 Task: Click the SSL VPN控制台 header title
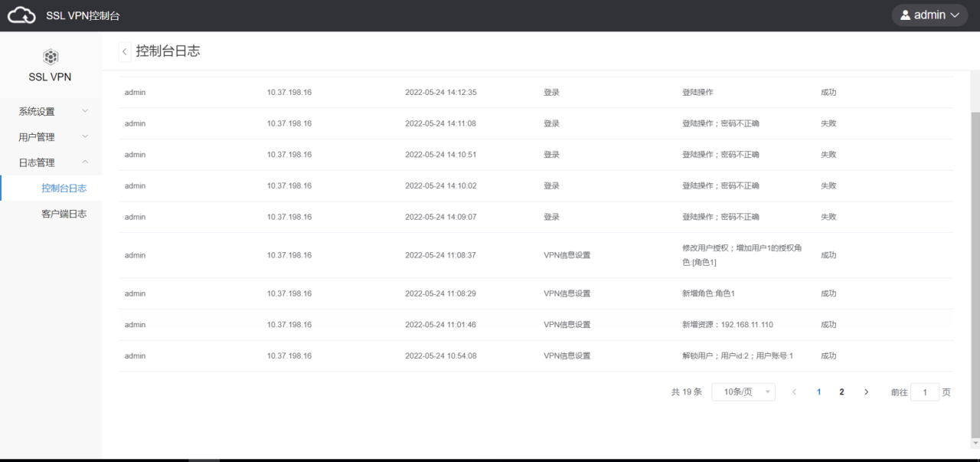pyautogui.click(x=83, y=15)
